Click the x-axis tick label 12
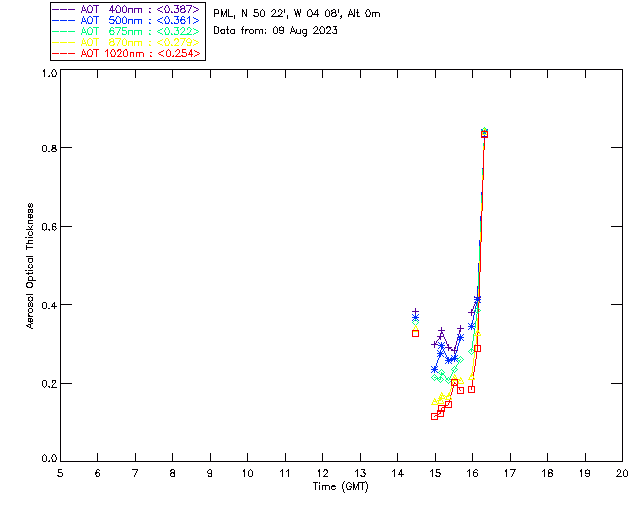This screenshot has width=640, height=512. click(322, 473)
